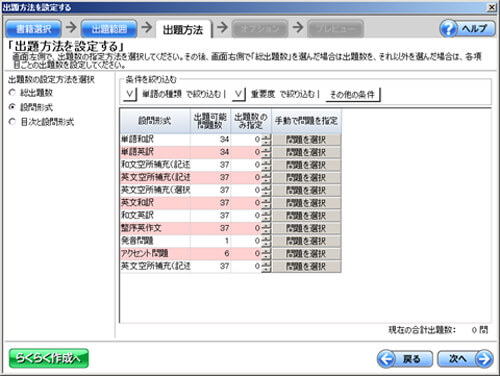500x376 pixels.
Task: Click 問題を選択 for 和文空所補充(記述 row
Action: [x=306, y=165]
